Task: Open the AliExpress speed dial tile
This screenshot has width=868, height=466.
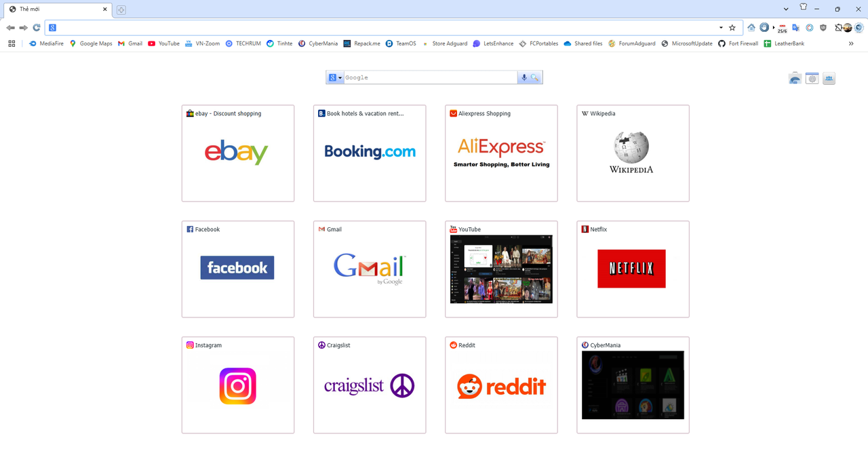Action: (x=501, y=153)
